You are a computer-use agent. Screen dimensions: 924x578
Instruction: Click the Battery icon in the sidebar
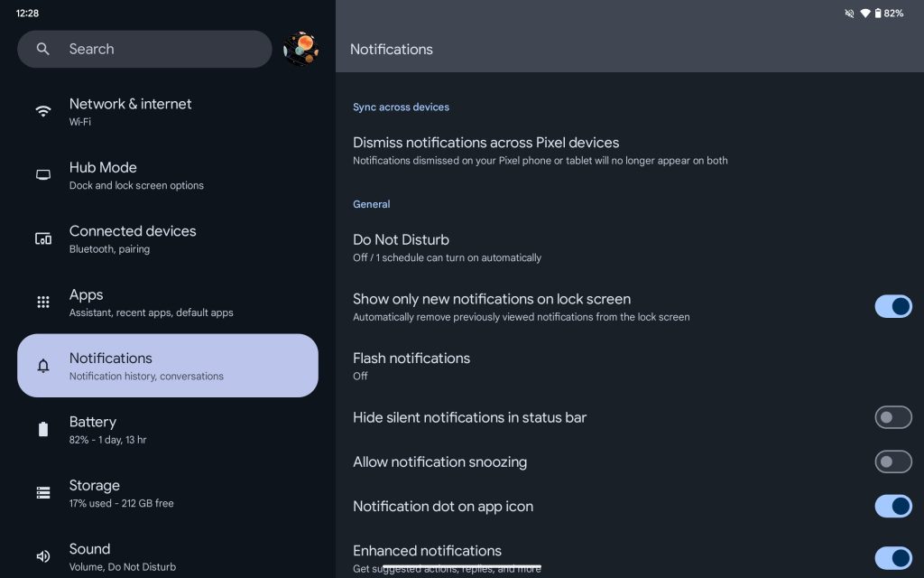click(x=42, y=430)
